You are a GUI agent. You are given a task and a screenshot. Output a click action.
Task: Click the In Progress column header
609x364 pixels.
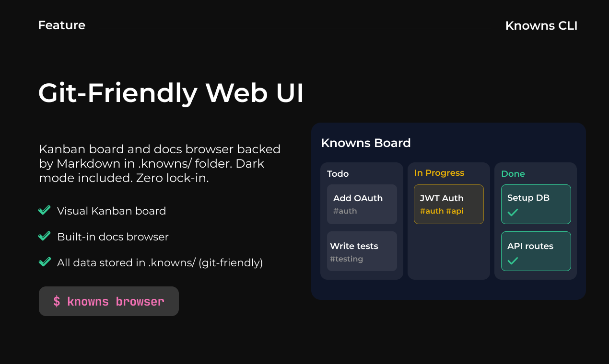(439, 173)
